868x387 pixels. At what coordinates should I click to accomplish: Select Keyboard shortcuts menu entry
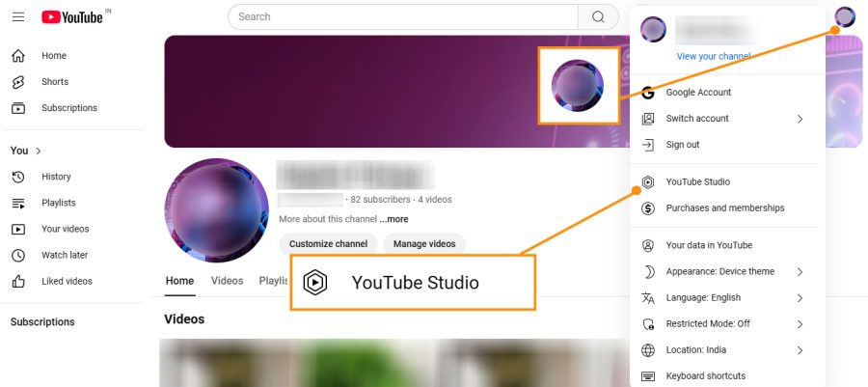(x=727, y=376)
